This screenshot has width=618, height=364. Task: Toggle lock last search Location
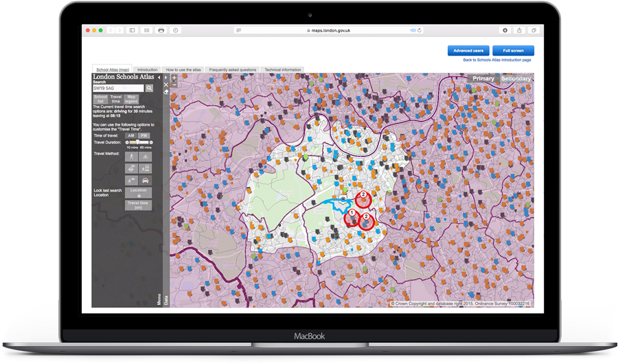coord(138,192)
